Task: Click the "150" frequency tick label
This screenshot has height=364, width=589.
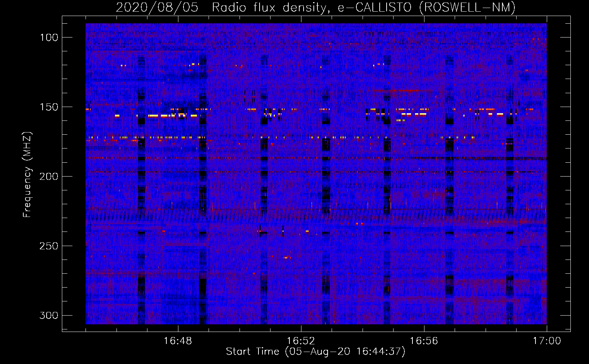Action: pos(49,107)
